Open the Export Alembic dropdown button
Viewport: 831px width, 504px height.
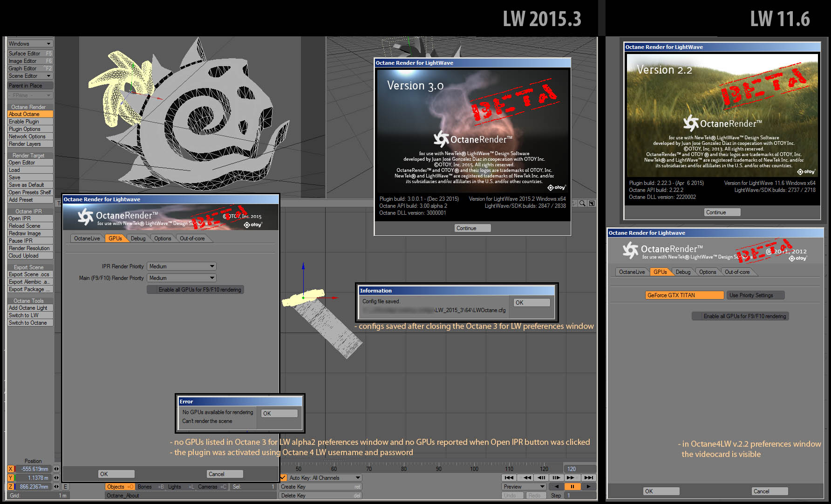point(30,282)
